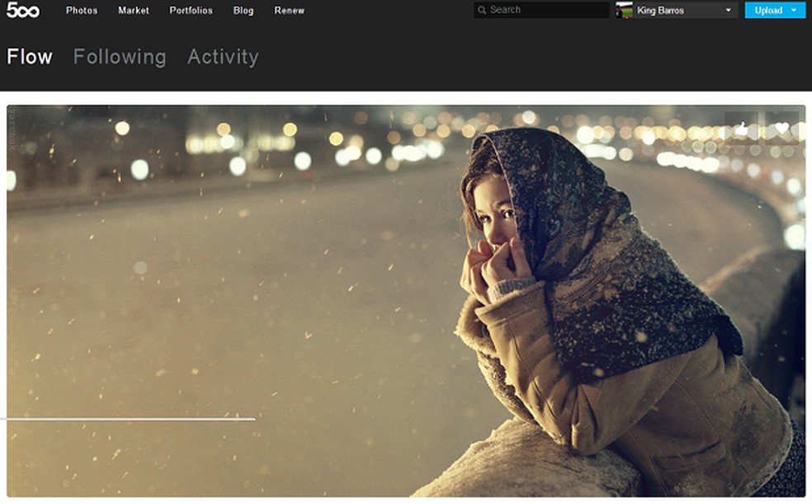Viewport: 812px width, 504px height.
Task: Expand the King Barros account dropdown
Action: [728, 11]
